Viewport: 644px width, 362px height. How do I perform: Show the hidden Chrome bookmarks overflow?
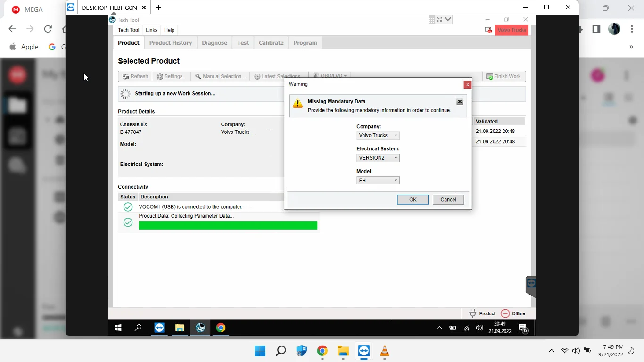[631, 47]
